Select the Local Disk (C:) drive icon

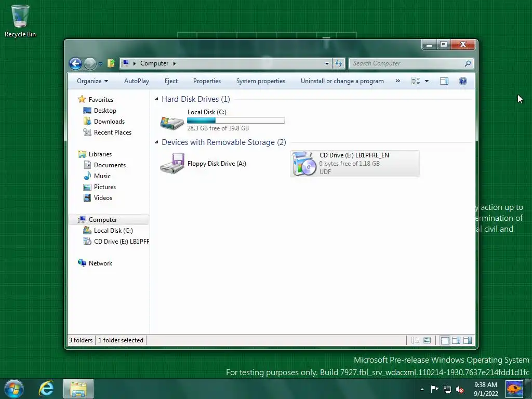coord(172,123)
